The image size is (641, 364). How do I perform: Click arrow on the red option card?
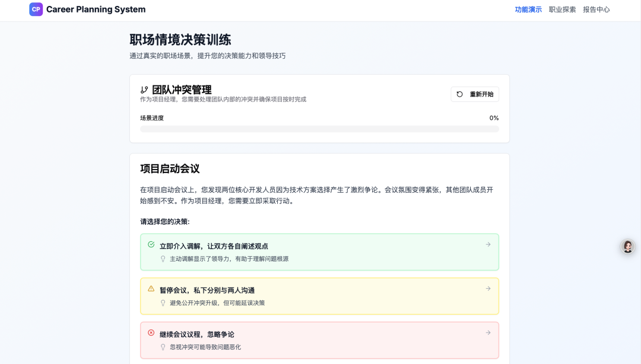pyautogui.click(x=488, y=333)
